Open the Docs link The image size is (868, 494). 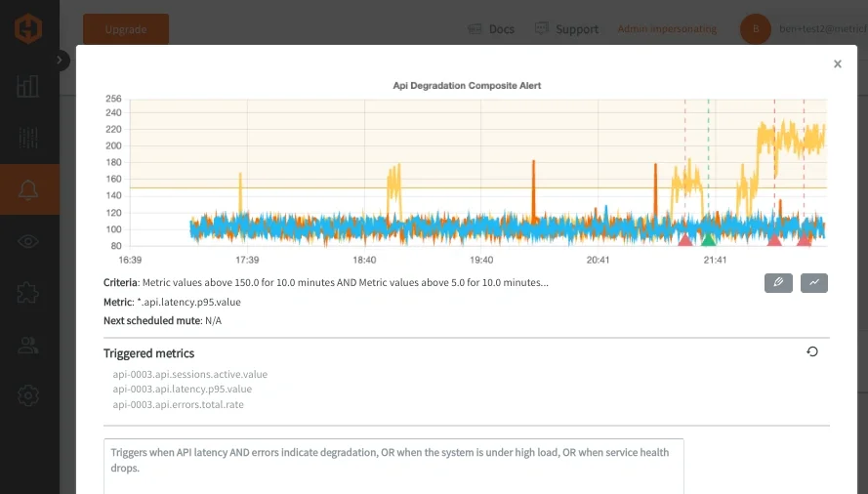pos(491,28)
